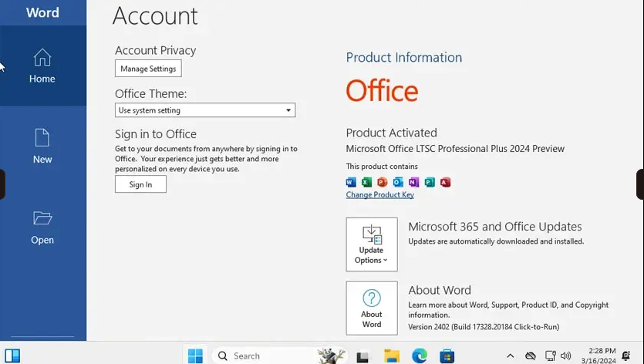The image size is (644, 364).
Task: Click the OneNote app icon in product list
Action: pyautogui.click(x=413, y=182)
